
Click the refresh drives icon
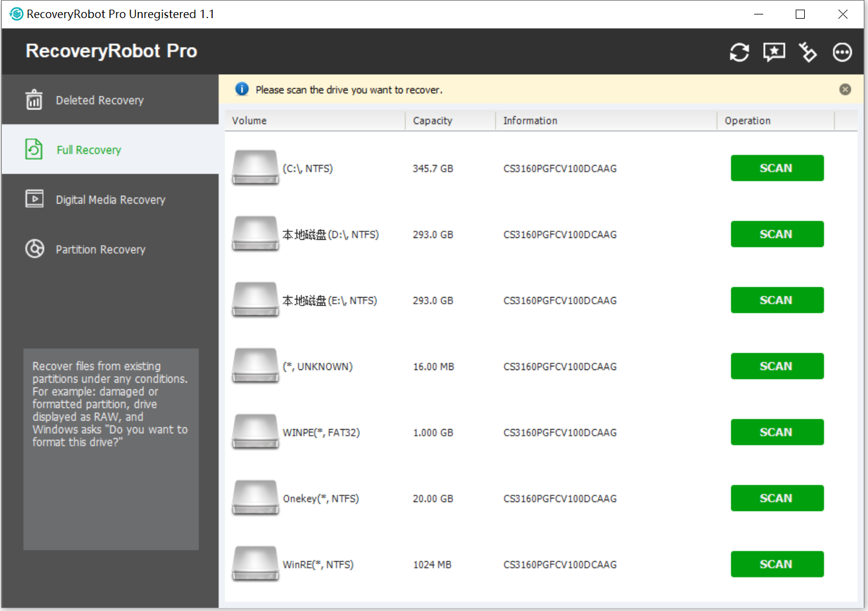click(739, 52)
